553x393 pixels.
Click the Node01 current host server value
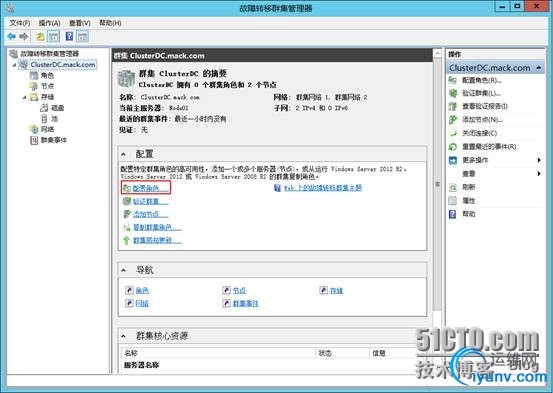[x=178, y=108]
